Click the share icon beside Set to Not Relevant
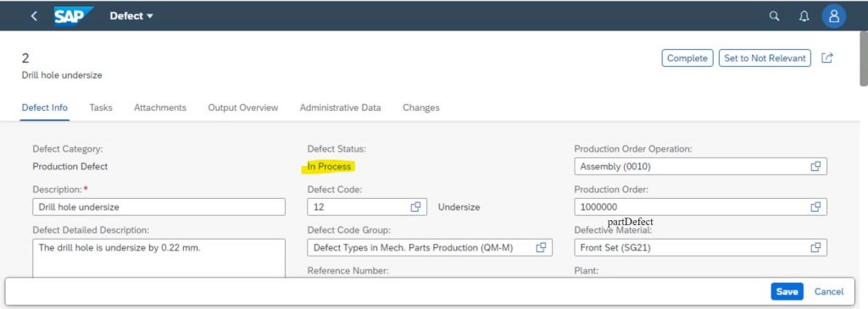 click(827, 58)
